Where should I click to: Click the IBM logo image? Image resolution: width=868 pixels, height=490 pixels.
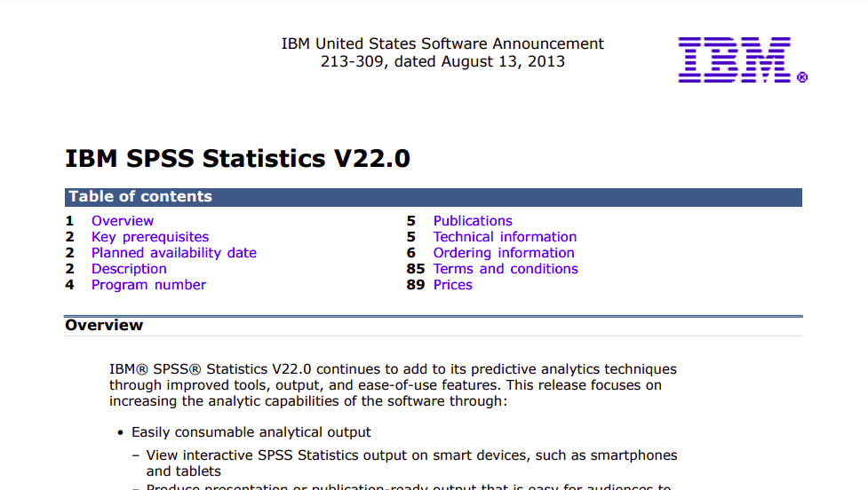coord(734,59)
